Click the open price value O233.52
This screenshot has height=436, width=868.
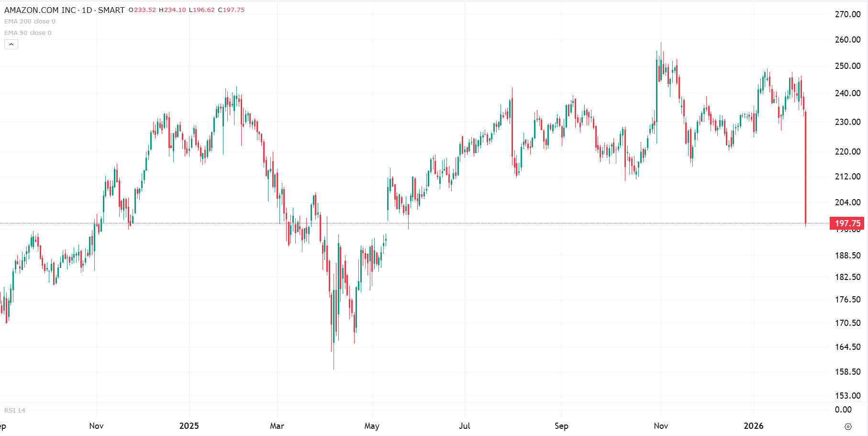tap(143, 10)
